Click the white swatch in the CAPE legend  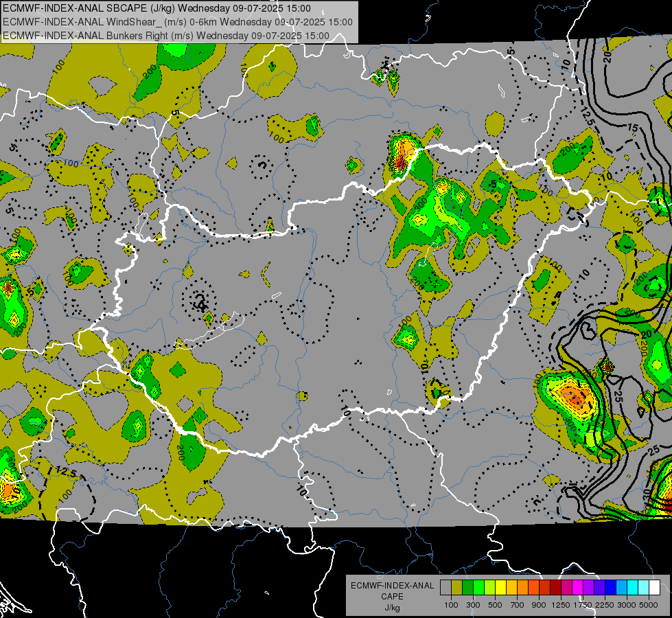pyautogui.click(x=655, y=588)
